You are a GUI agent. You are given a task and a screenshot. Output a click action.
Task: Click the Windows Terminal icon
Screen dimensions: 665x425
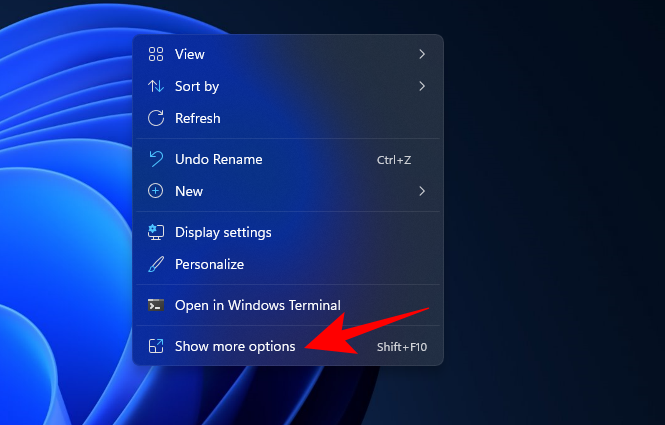coord(156,305)
